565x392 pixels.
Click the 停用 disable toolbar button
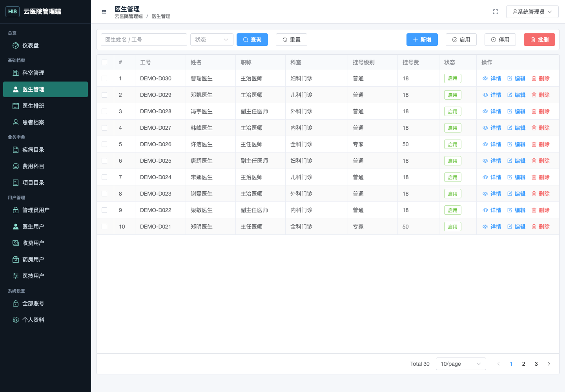click(500, 40)
